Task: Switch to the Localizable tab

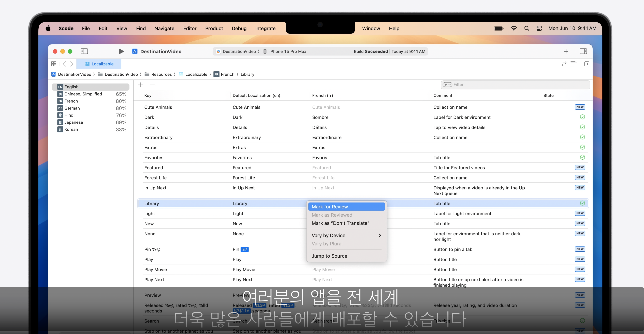Action: pos(99,64)
